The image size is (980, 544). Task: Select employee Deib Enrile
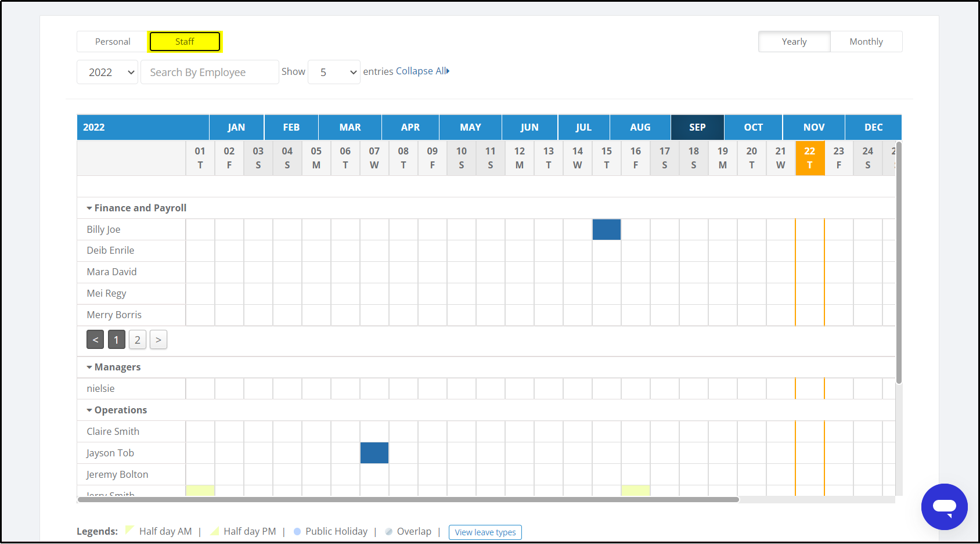coord(110,250)
